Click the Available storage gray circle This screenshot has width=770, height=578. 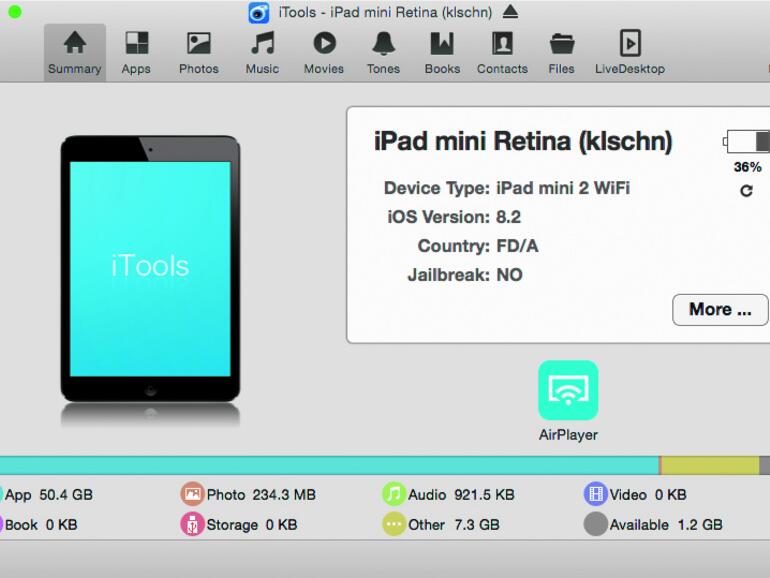click(x=596, y=524)
